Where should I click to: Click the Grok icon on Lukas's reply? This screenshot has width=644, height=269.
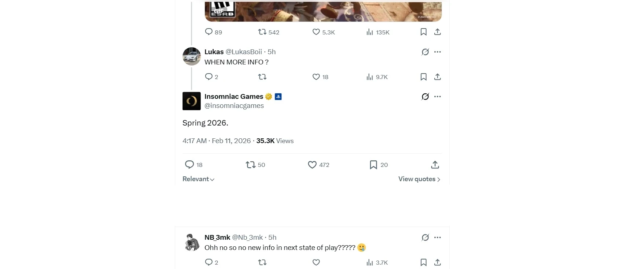(x=425, y=52)
